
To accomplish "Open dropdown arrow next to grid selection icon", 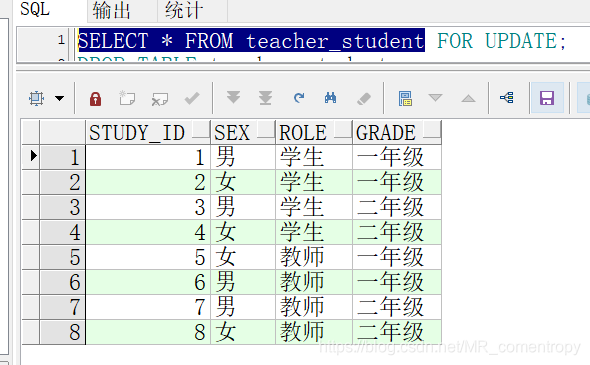I will 59,99.
